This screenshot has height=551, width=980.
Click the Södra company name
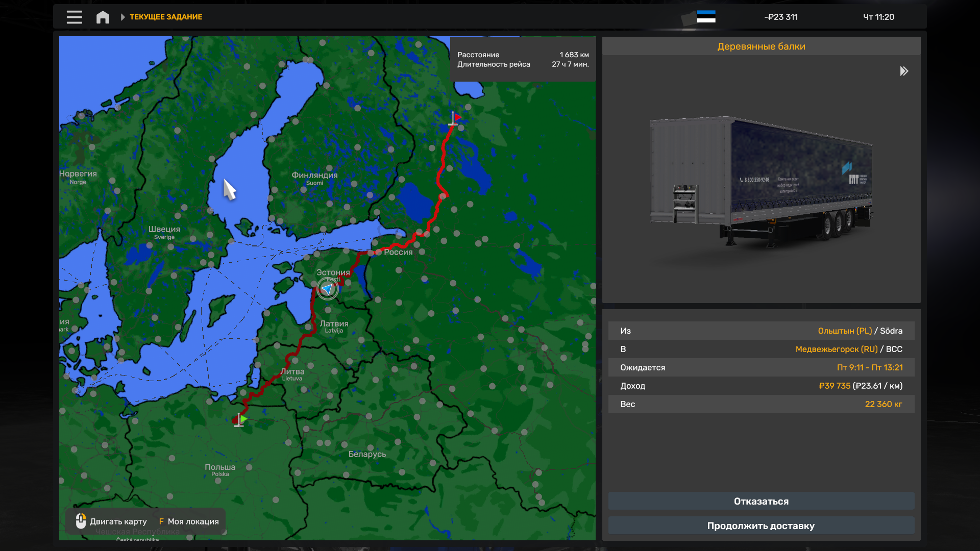pos(891,331)
